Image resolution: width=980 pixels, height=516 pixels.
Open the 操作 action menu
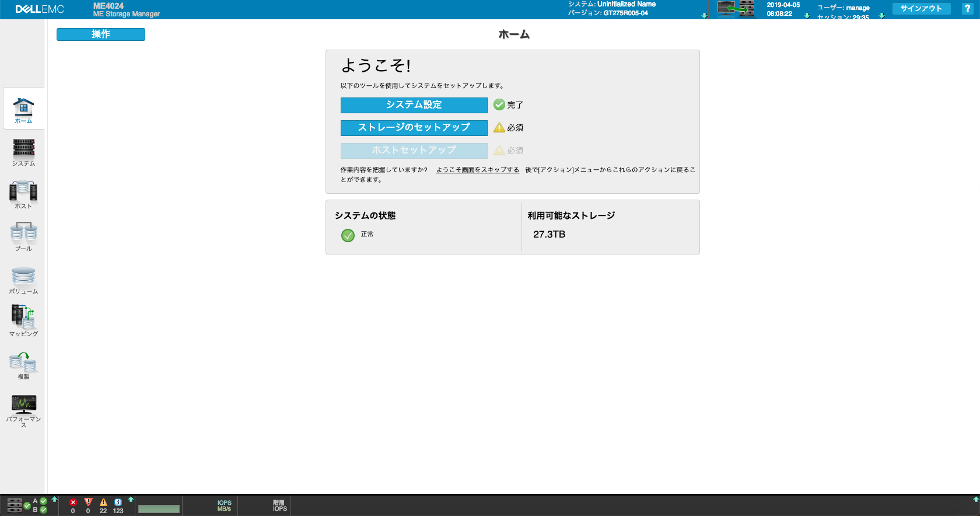[101, 34]
